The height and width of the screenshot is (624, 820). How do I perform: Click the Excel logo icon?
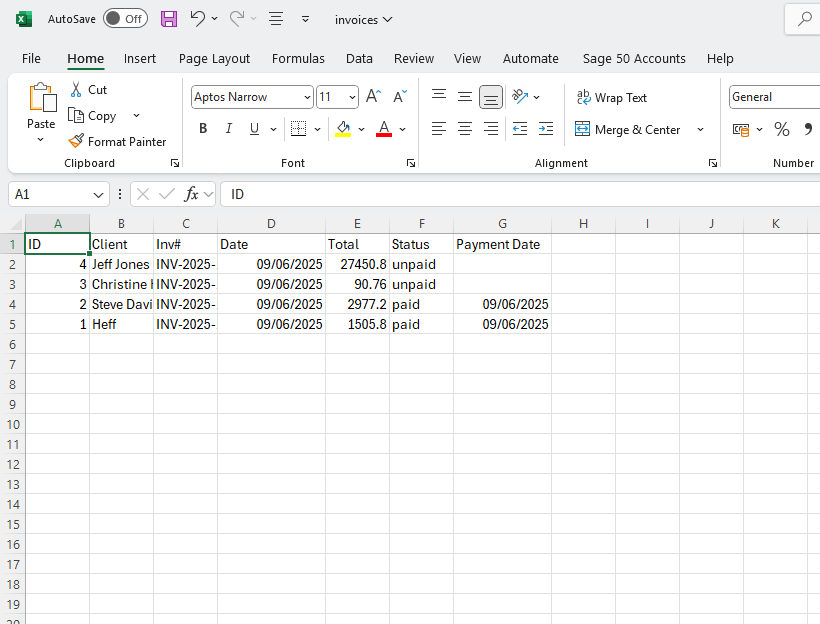24,19
